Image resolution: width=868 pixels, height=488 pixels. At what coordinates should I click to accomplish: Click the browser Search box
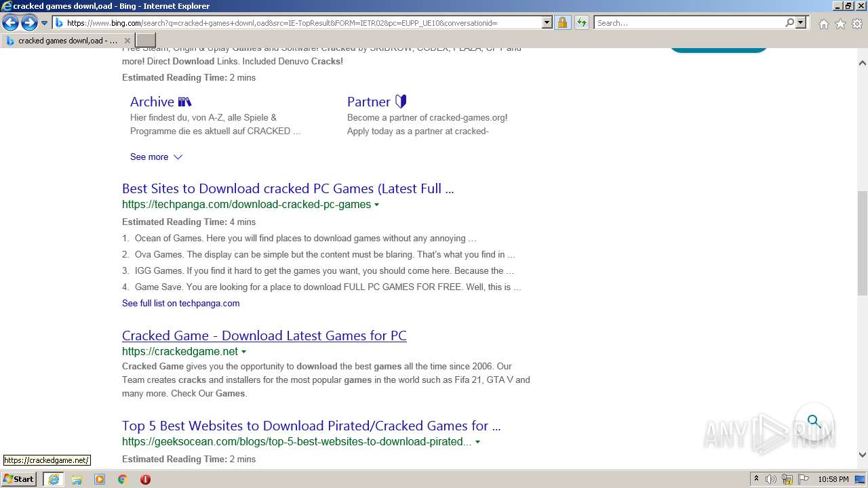click(x=689, y=23)
